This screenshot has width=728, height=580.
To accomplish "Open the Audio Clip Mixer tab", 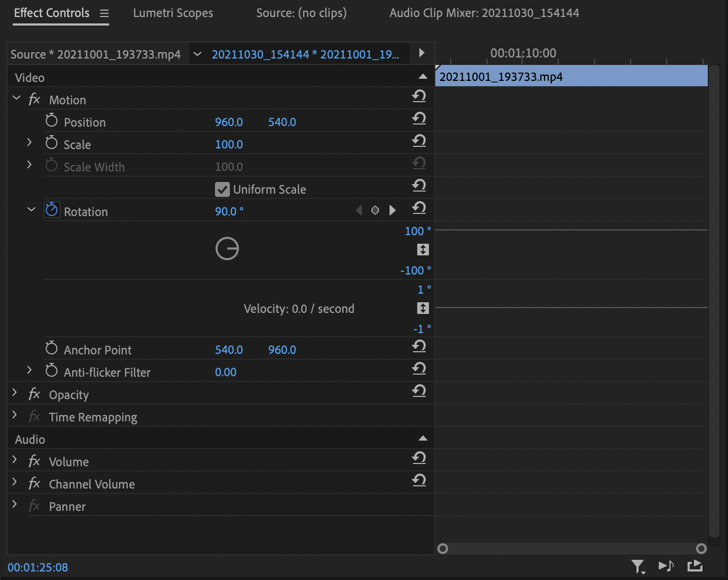I will point(484,13).
